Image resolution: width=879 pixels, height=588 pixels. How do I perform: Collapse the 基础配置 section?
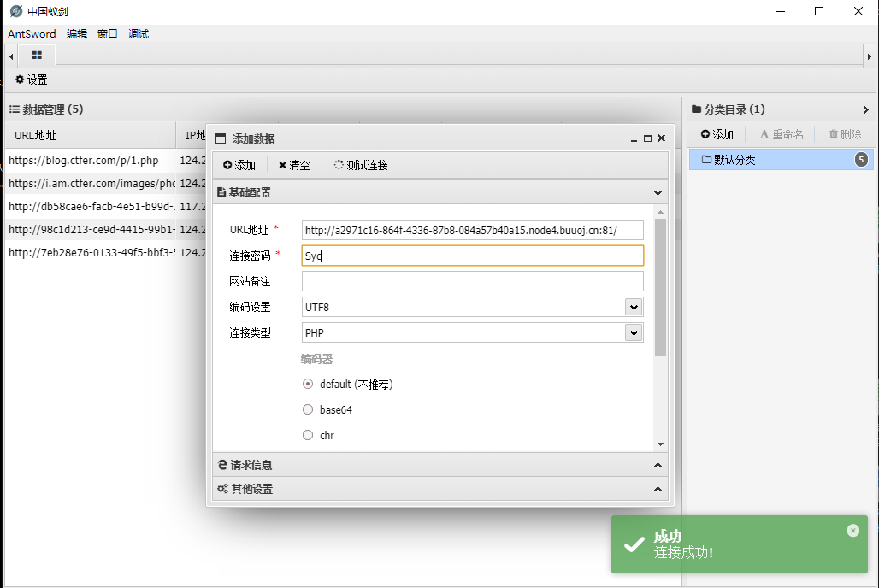coord(658,193)
